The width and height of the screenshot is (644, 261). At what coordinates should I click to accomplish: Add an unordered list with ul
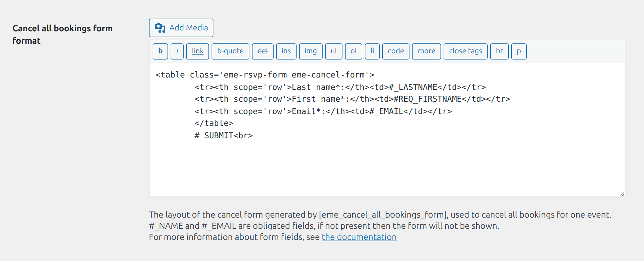point(333,51)
